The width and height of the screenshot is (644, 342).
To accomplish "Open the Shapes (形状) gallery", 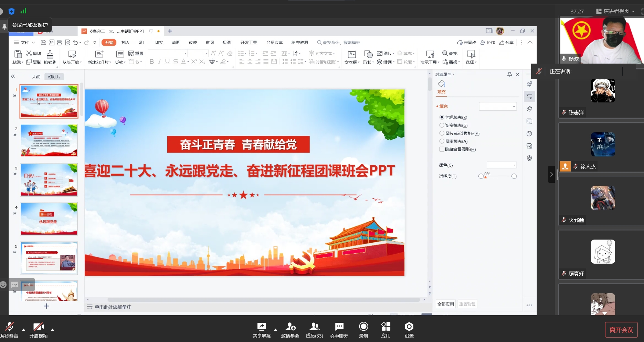I will [x=368, y=57].
